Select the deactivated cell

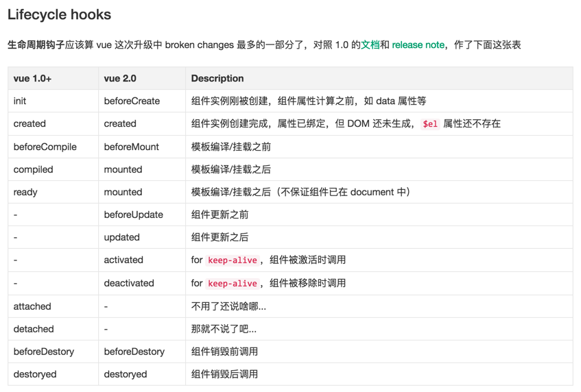point(129,283)
